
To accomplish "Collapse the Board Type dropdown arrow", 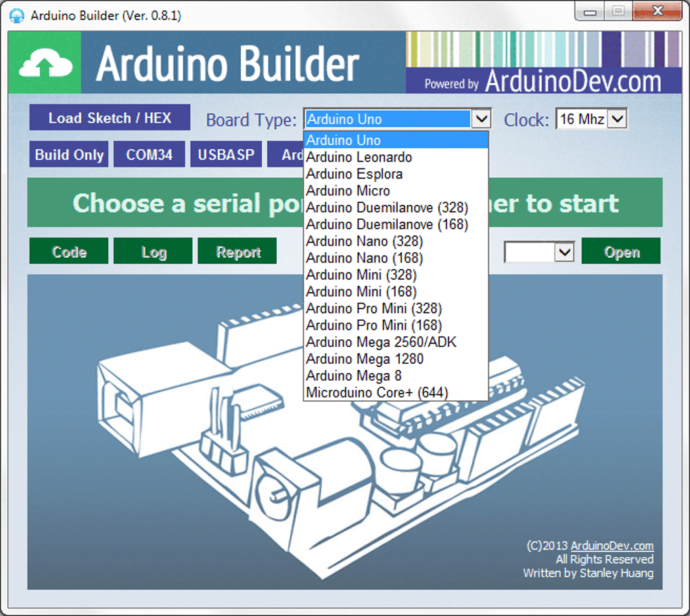I will (481, 119).
